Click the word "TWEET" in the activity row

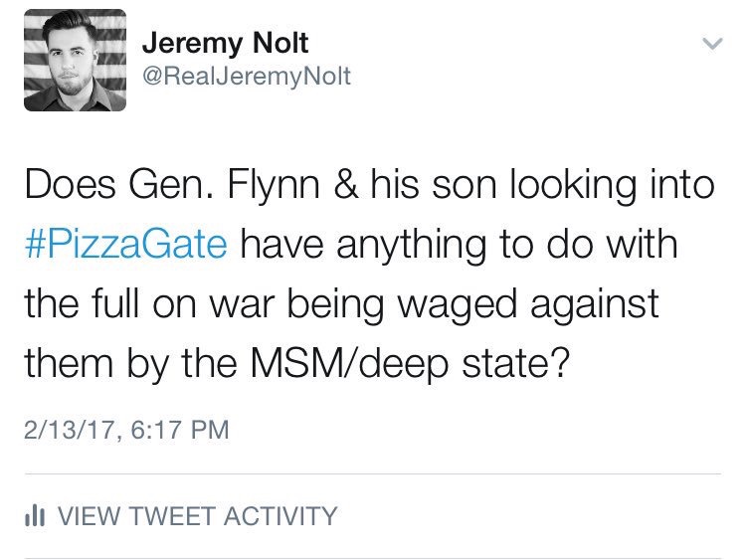pyautogui.click(x=169, y=516)
